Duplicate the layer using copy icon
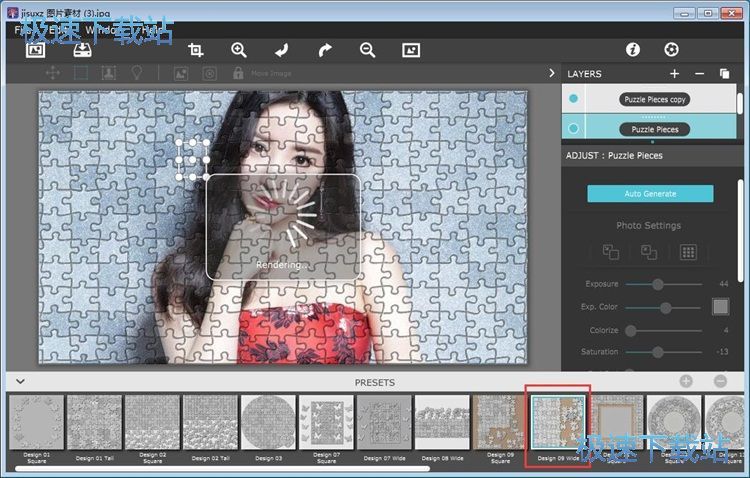Image resolution: width=750 pixels, height=478 pixels. (725, 74)
